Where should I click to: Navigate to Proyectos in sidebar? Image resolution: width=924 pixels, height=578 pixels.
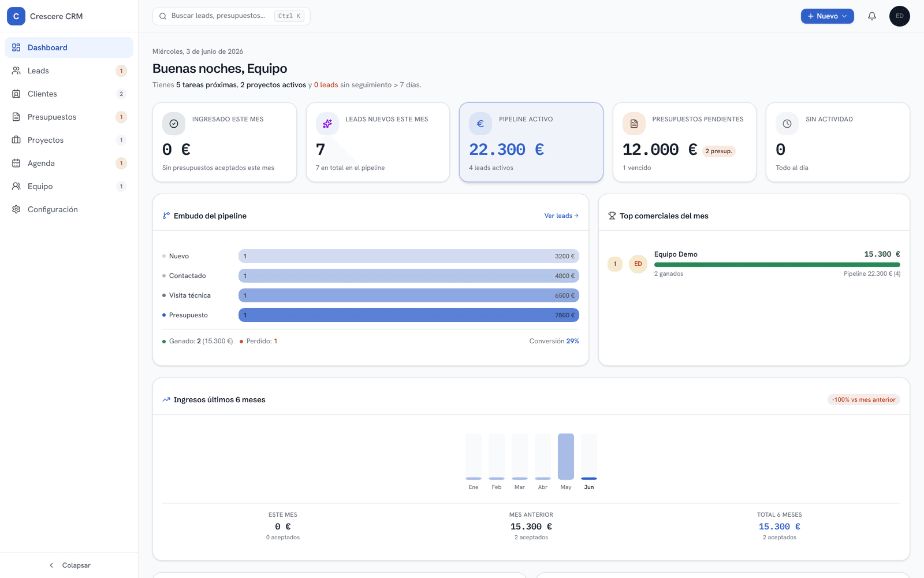69,140
